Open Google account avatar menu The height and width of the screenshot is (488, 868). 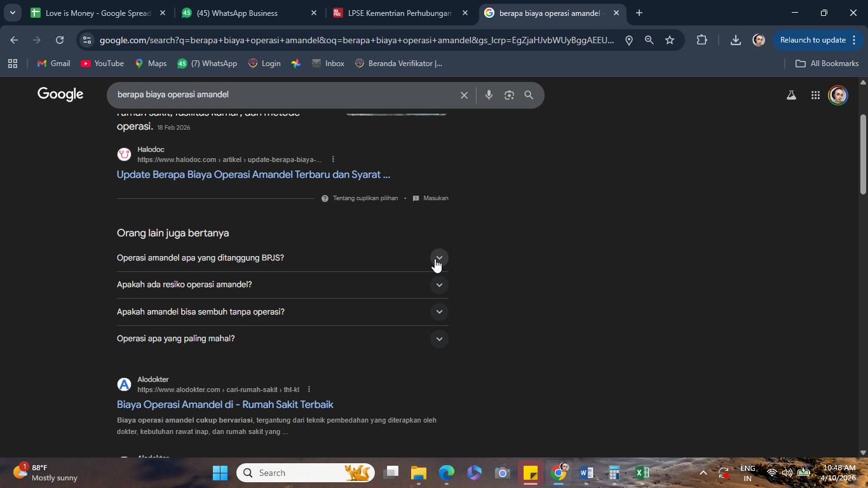[x=838, y=95]
